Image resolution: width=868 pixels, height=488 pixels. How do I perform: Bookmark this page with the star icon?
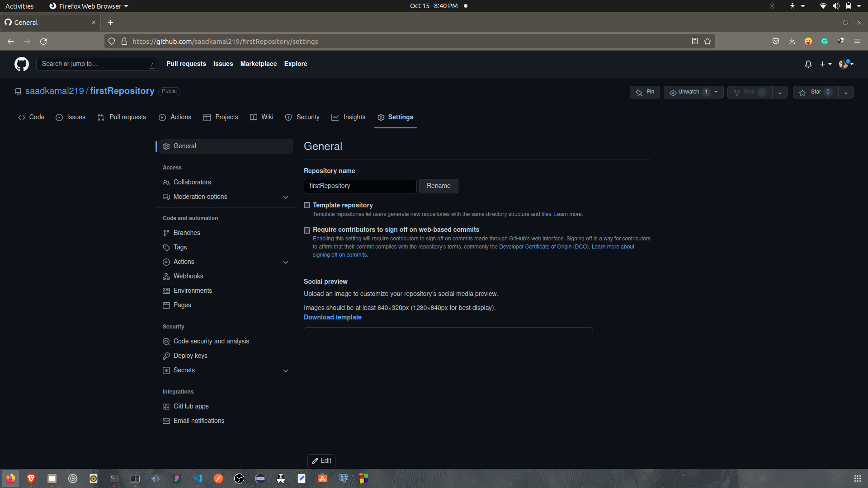(708, 41)
